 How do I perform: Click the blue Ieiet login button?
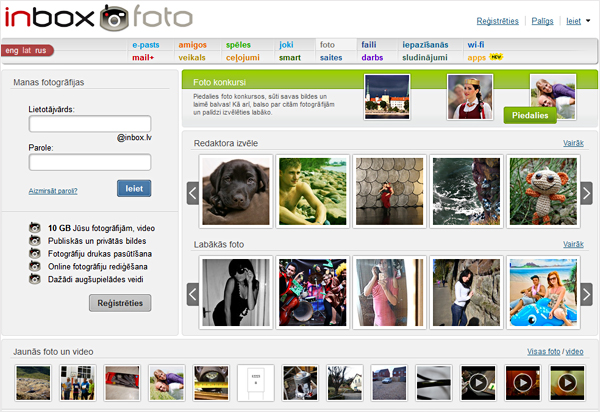(x=134, y=188)
